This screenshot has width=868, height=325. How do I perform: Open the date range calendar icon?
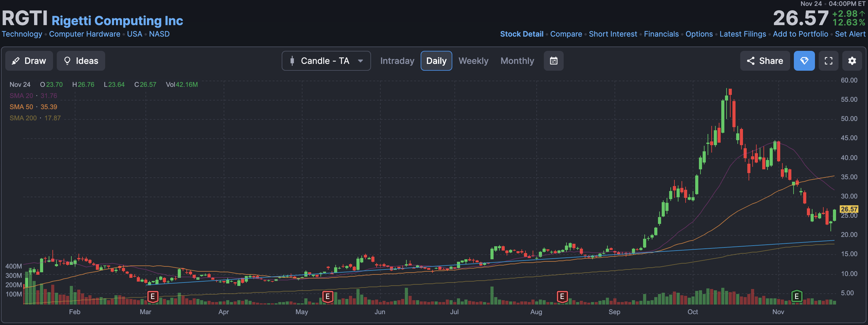(554, 61)
